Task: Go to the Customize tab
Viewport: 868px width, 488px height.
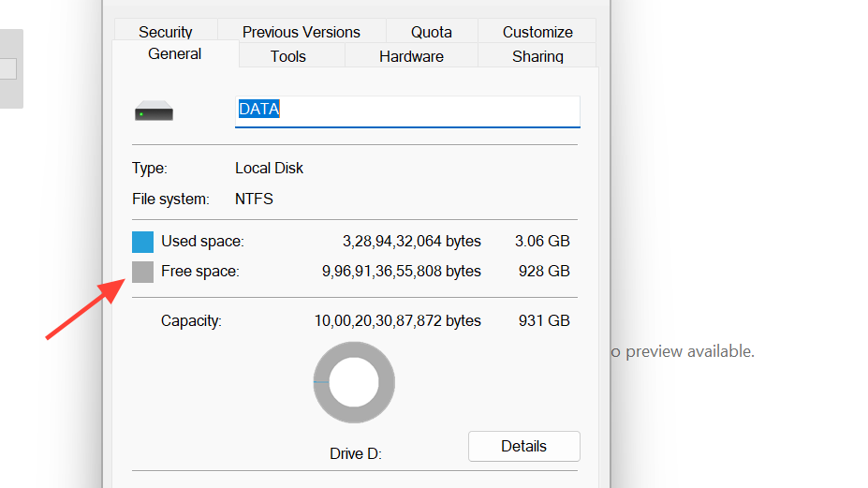Action: coord(537,32)
